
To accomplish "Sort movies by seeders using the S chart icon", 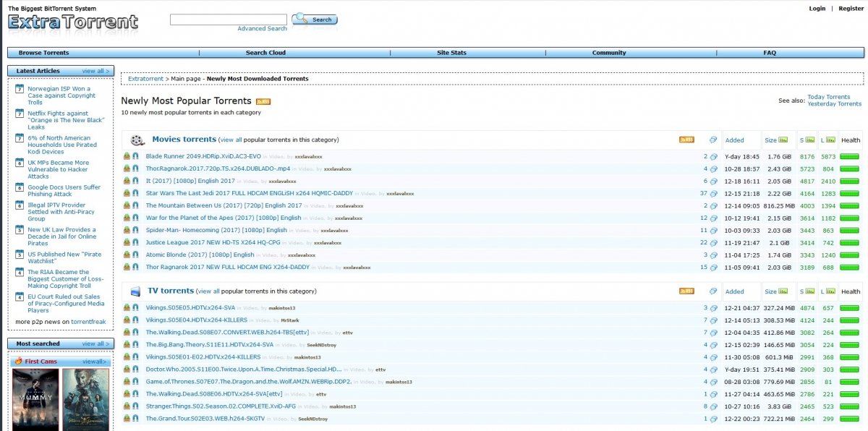I will (x=810, y=140).
